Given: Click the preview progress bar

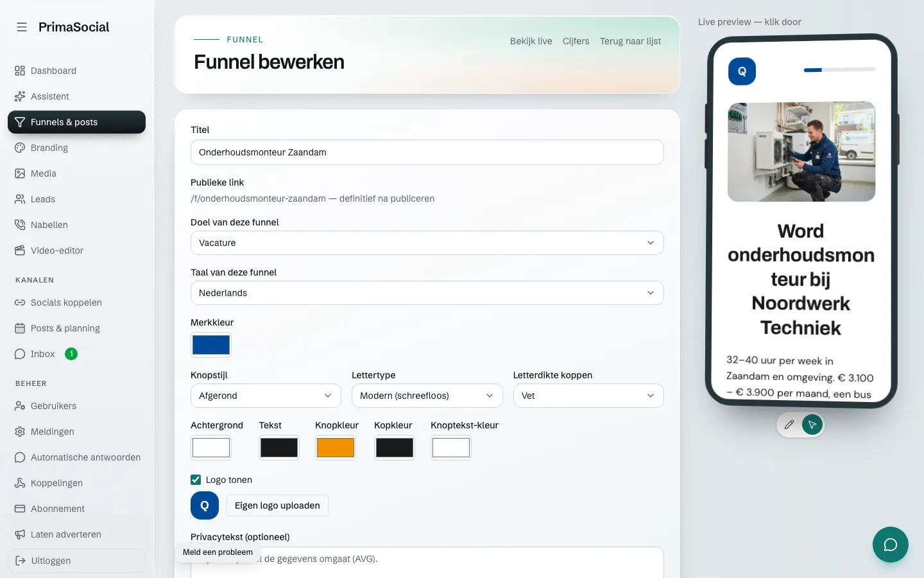Looking at the screenshot, I should click(839, 70).
